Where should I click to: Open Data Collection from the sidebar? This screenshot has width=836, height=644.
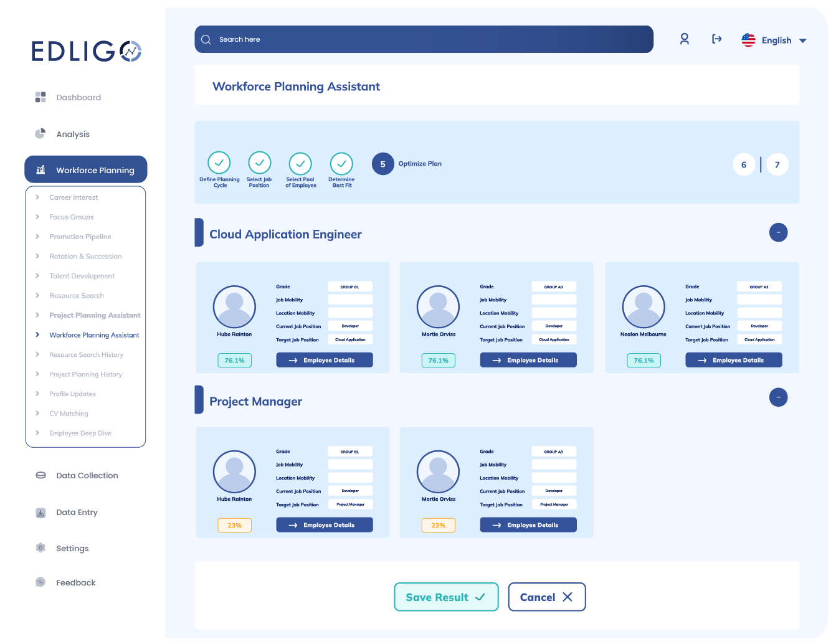[40, 475]
